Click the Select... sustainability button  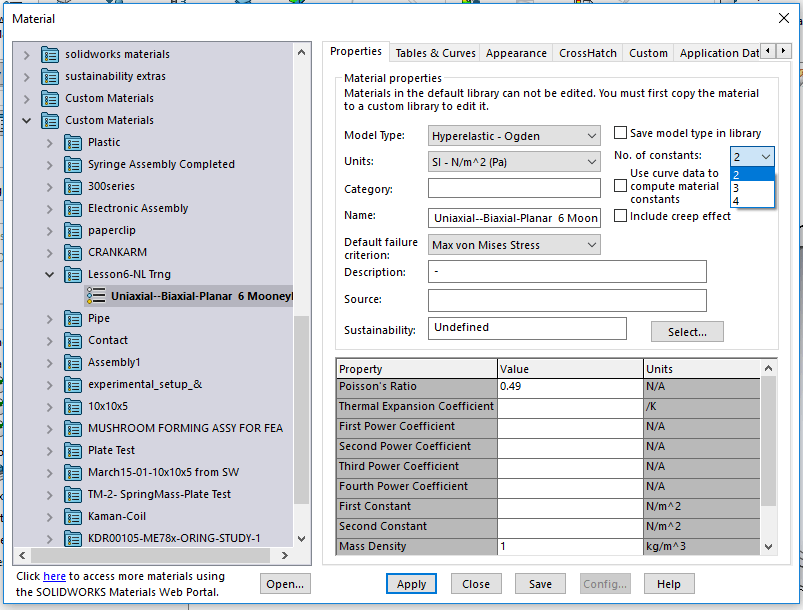pos(687,332)
